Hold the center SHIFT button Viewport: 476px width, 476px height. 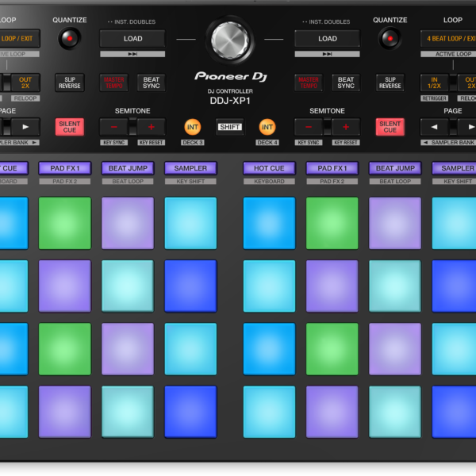[230, 127]
